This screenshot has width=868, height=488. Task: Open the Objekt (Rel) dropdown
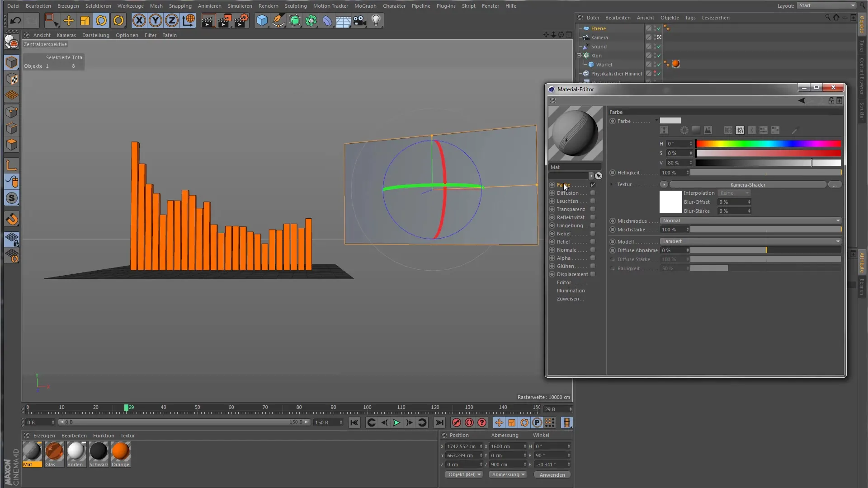coord(464,474)
